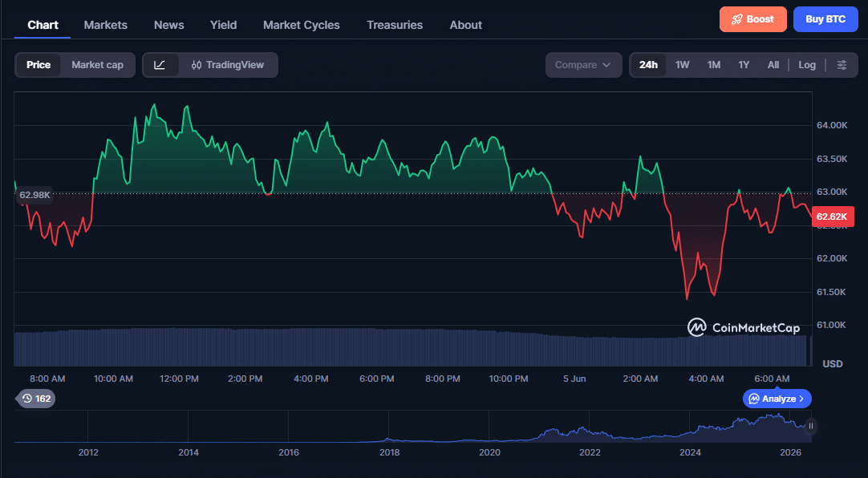Click the 12:00 PM time axis label
This screenshot has height=478, width=868.
tap(180, 379)
